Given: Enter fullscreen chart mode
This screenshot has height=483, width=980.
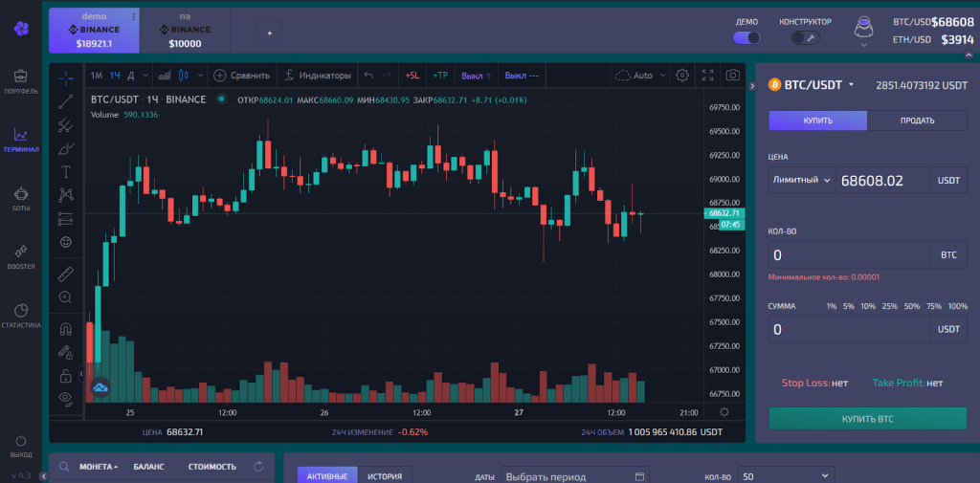Looking at the screenshot, I should coord(708,75).
